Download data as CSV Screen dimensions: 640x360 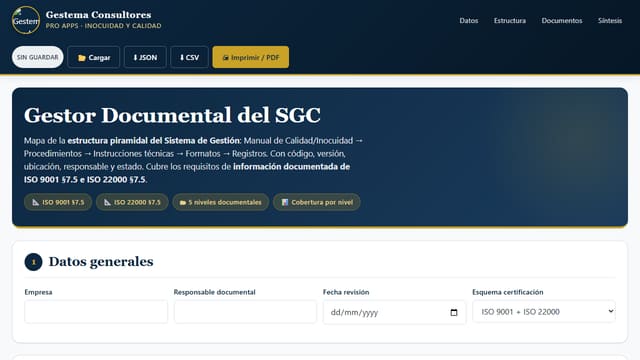pos(189,57)
